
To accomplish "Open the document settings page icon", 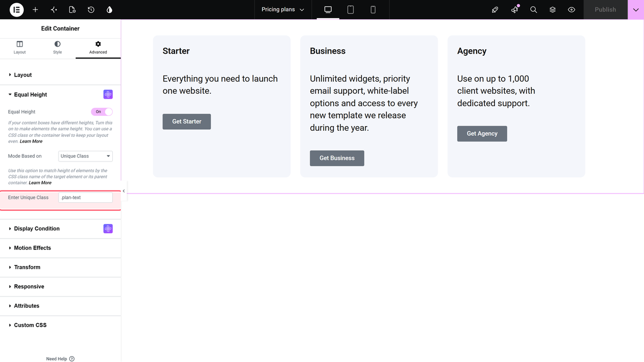I will coord(72,10).
